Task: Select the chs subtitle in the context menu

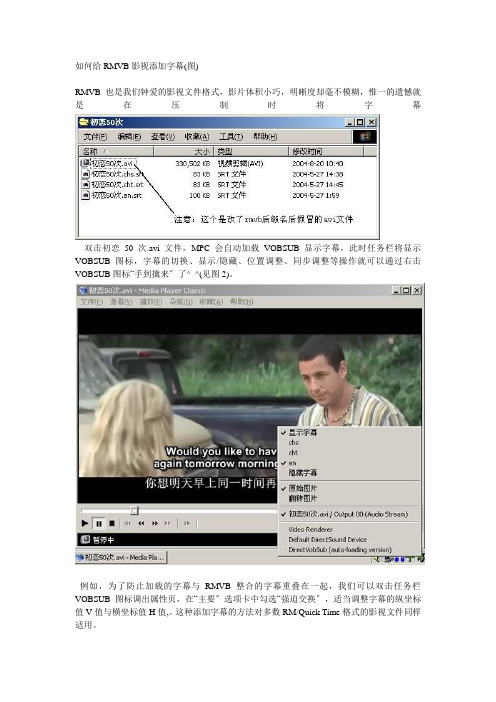Action: [x=349, y=442]
